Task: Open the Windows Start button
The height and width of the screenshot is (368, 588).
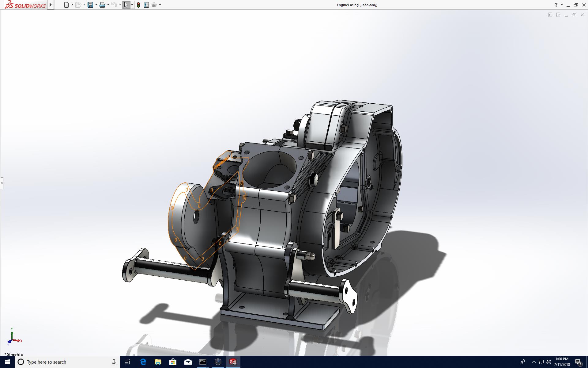Action: [x=7, y=362]
